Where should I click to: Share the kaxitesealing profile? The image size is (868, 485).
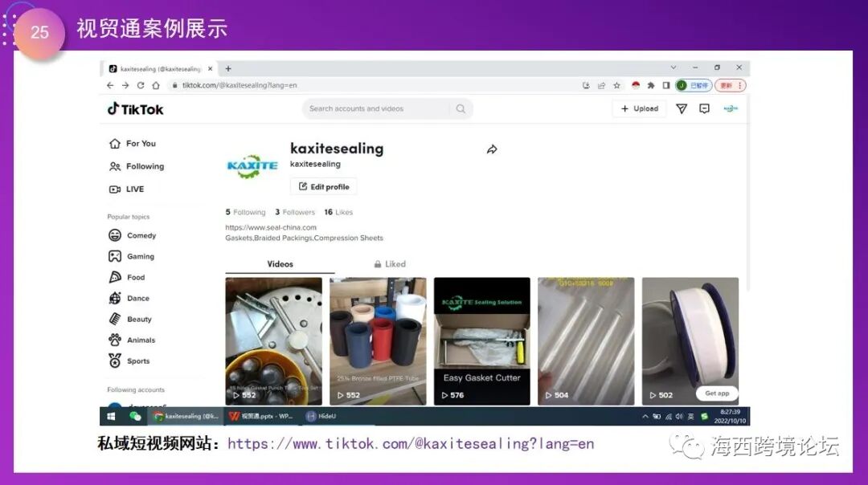coord(492,149)
